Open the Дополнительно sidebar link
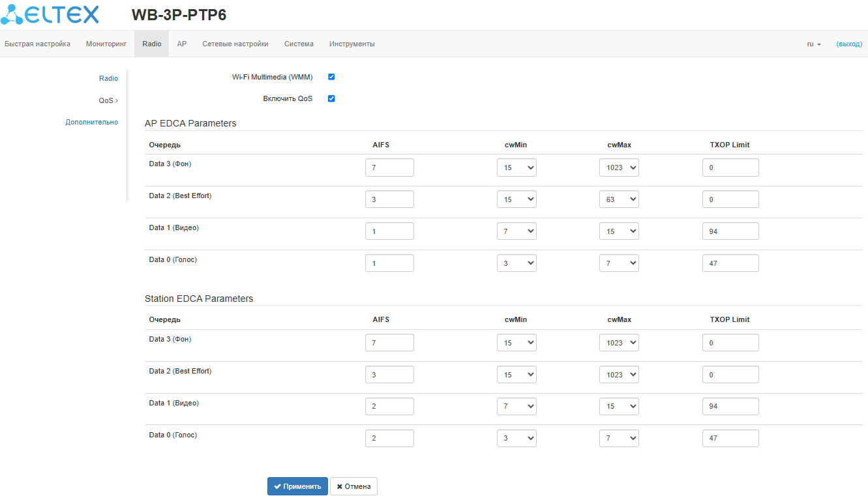Image resolution: width=868 pixels, height=498 pixels. tap(92, 123)
